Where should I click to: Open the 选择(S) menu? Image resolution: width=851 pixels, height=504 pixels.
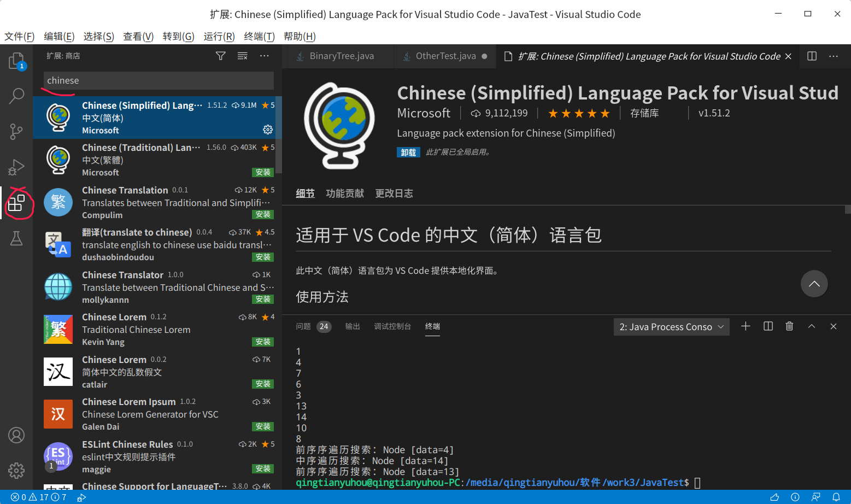(99, 37)
